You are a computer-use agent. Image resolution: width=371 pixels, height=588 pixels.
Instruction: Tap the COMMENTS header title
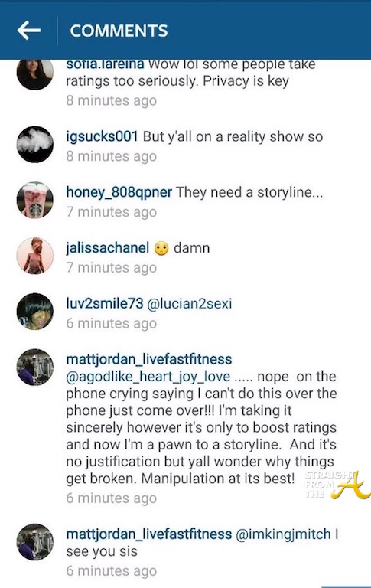119,31
